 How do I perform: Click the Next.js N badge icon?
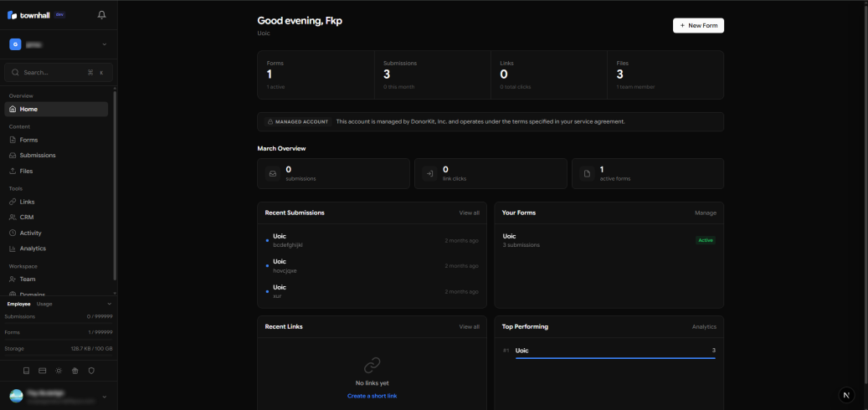(846, 395)
